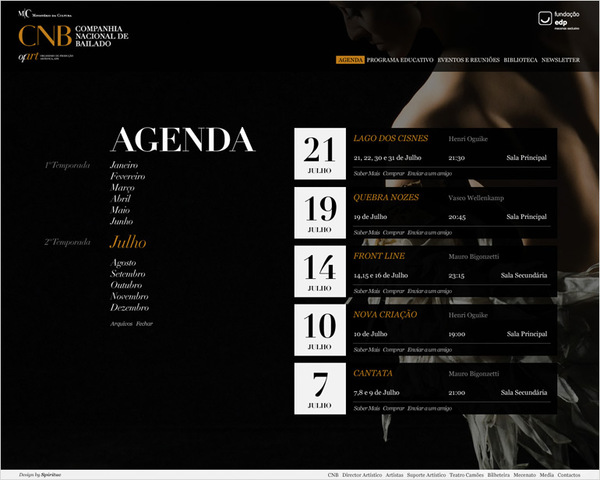Click Saber Mais for Front Line

click(x=365, y=291)
